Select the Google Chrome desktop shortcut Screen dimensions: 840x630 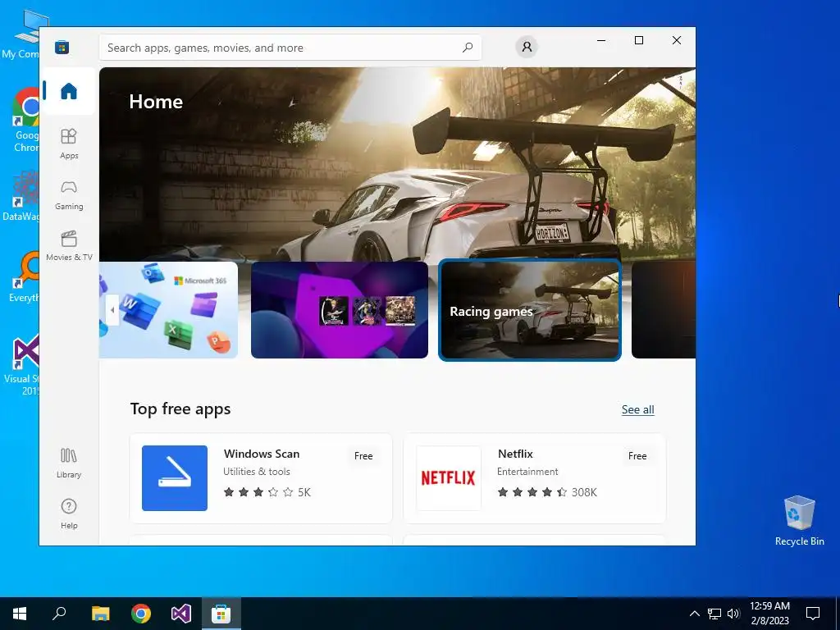pyautogui.click(x=25, y=120)
